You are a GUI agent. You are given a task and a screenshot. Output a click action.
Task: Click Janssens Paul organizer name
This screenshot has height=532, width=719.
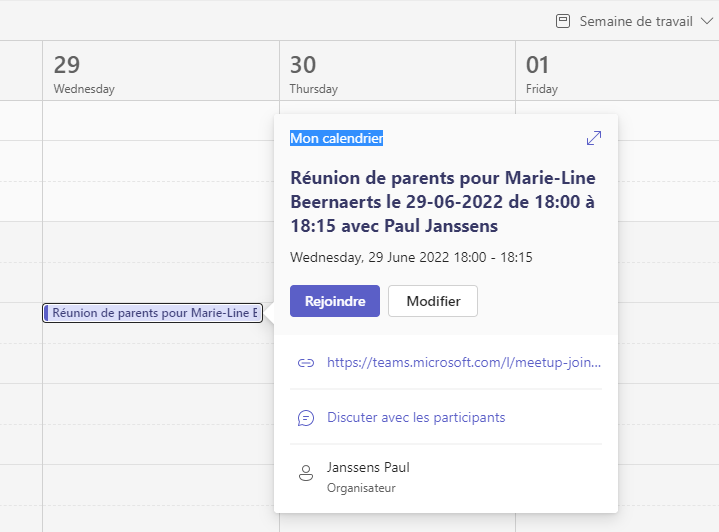(x=368, y=467)
